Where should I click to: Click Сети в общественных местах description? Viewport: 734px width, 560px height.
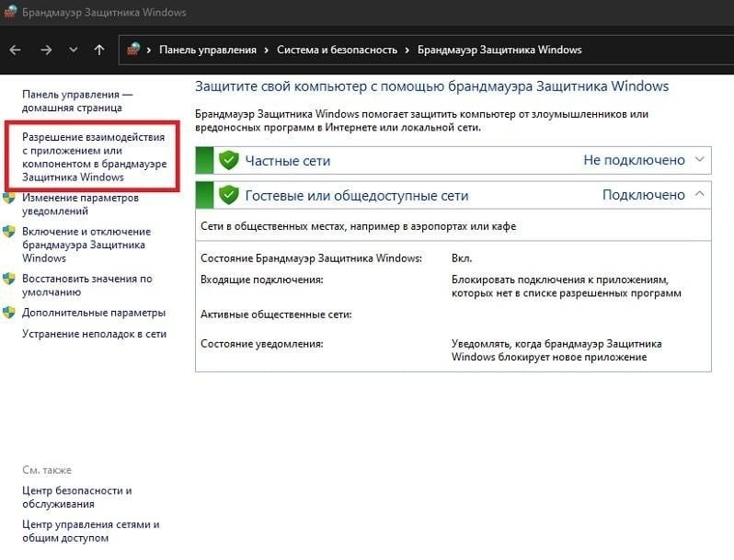pyautogui.click(x=358, y=226)
